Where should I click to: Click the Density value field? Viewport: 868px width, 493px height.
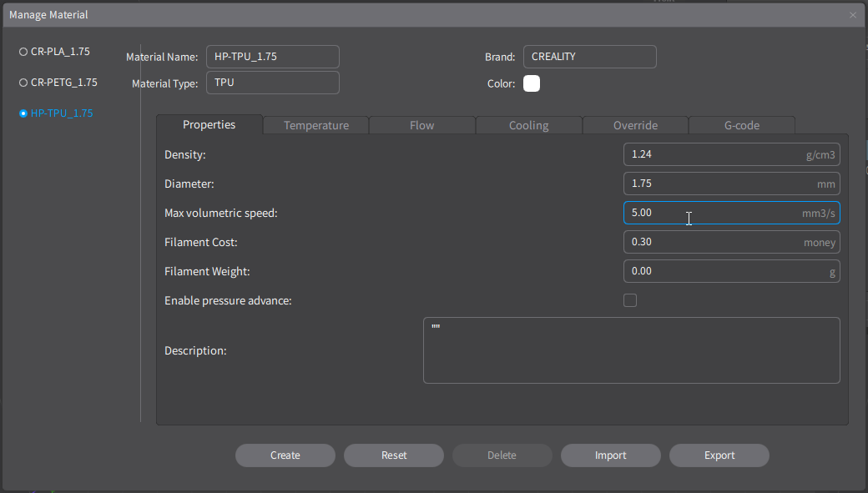tap(732, 154)
